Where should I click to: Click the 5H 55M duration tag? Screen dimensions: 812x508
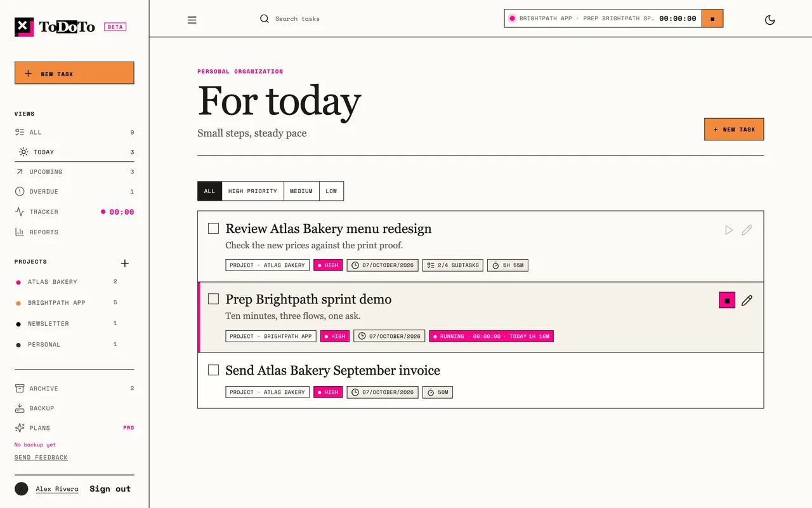[507, 265]
